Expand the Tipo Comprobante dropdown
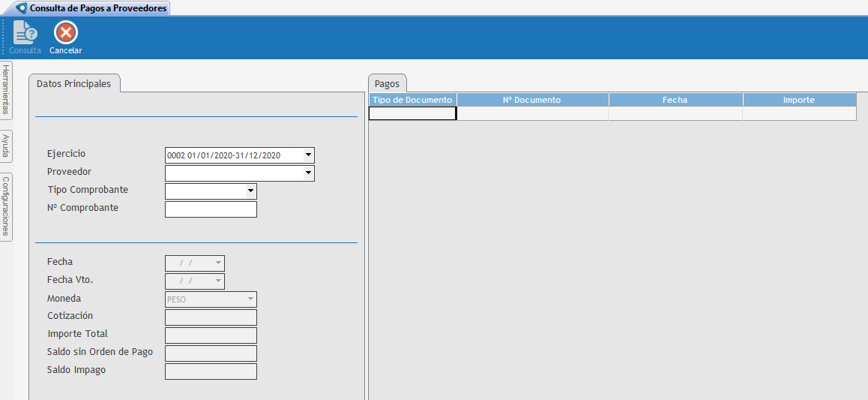Screen dimensions: 868x400 tap(250, 191)
